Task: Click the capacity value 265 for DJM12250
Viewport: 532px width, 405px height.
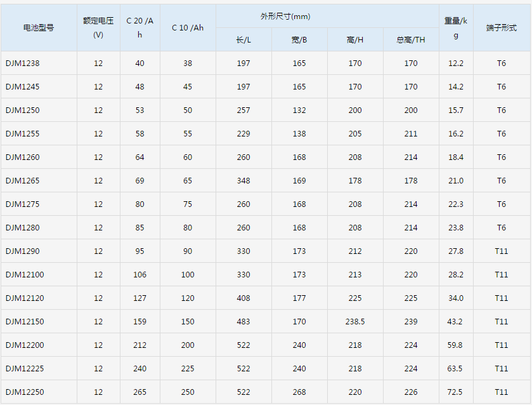Action: tap(139, 392)
